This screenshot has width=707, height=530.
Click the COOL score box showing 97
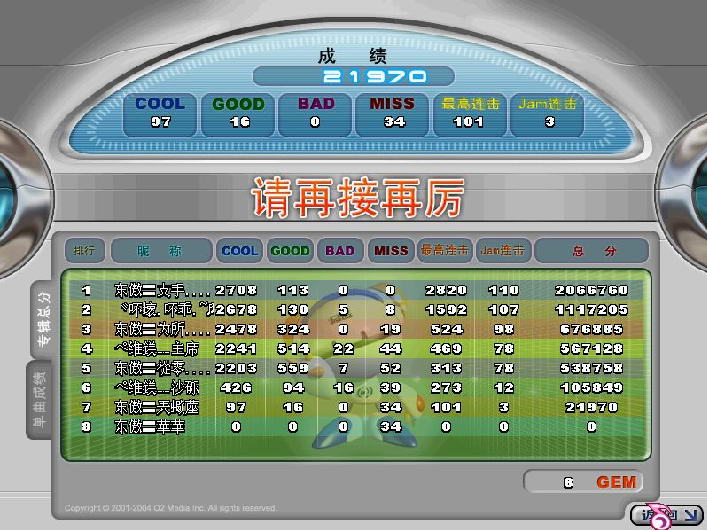[160, 112]
